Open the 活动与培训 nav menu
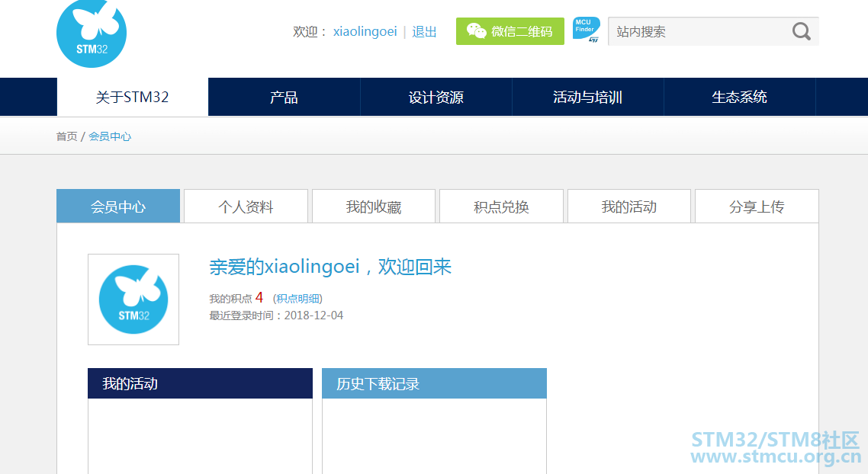Screen dimensions: 868x474 (587, 97)
